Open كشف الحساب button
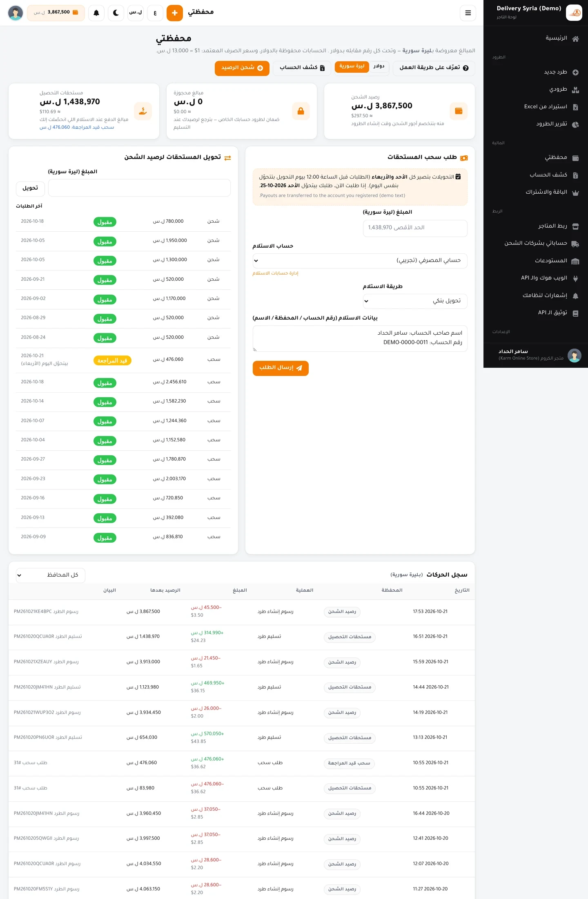This screenshot has width=588, height=899. [303, 68]
